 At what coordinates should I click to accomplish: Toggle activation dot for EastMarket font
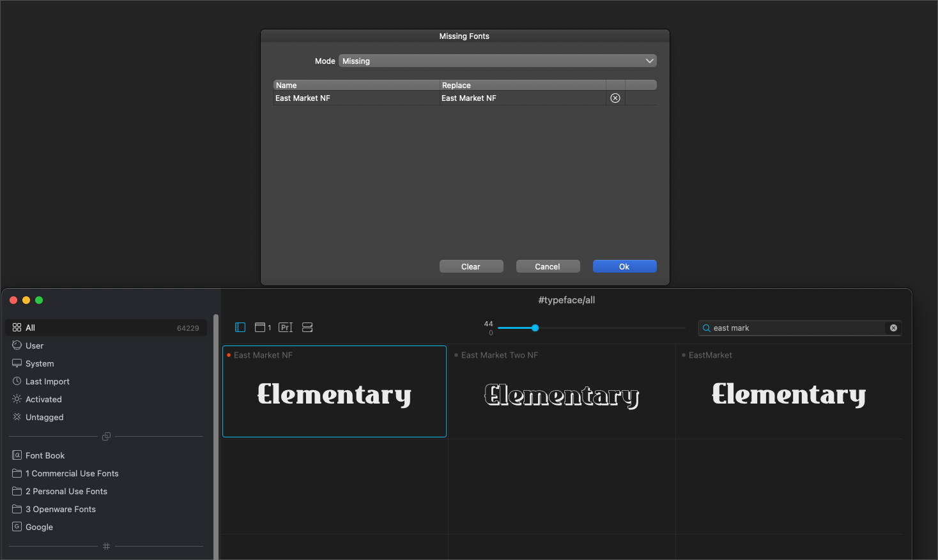tap(684, 356)
